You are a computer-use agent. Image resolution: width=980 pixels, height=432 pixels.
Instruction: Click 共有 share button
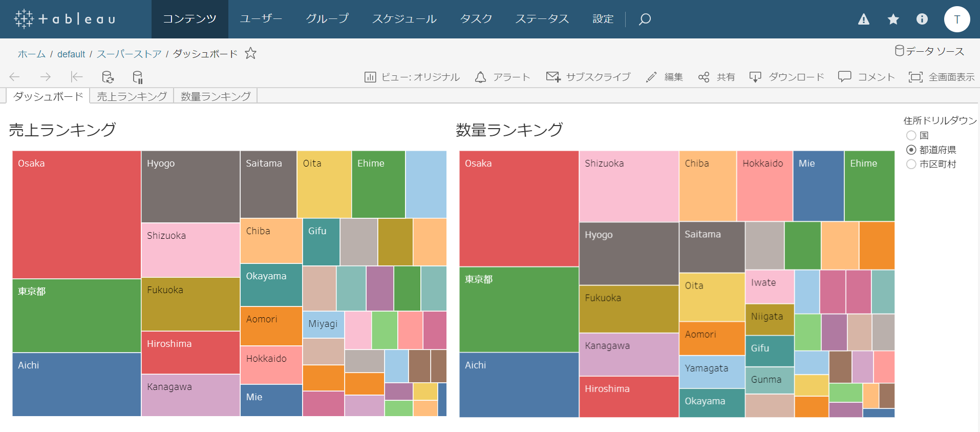click(716, 77)
